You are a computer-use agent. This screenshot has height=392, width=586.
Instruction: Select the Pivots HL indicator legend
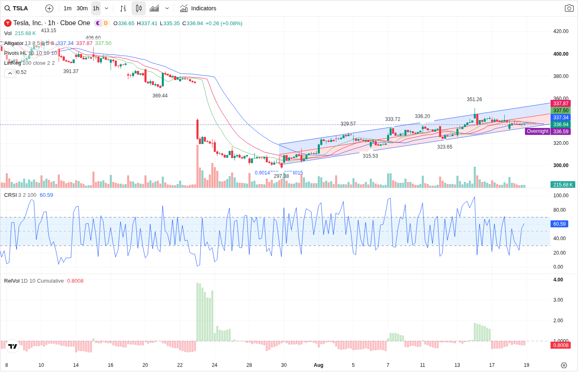[15, 53]
